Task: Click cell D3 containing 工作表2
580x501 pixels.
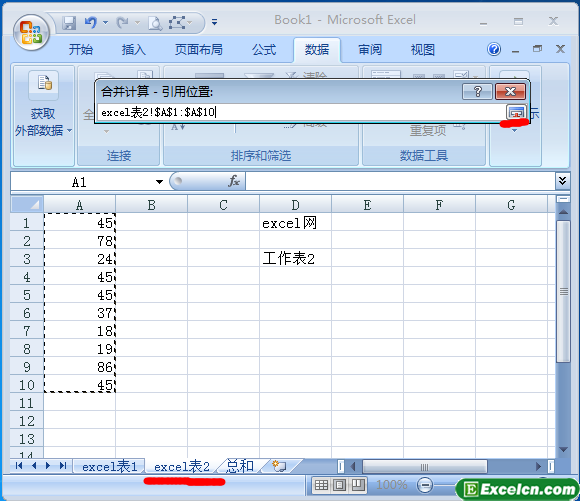Action: click(x=295, y=259)
